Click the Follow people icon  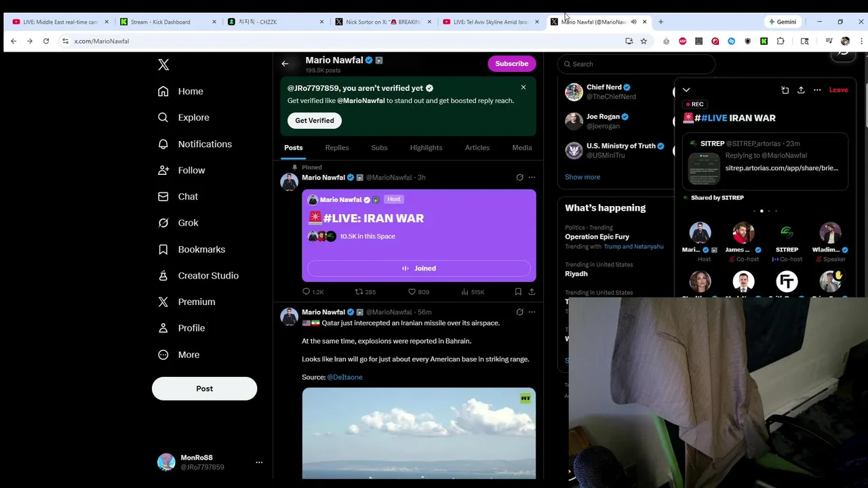point(163,170)
